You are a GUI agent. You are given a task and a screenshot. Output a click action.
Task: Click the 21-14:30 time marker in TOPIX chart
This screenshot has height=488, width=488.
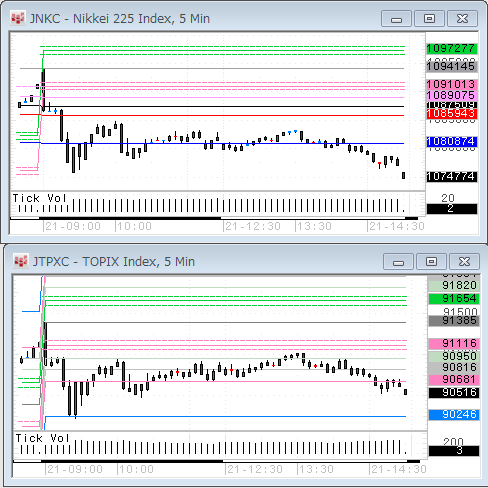coord(399,469)
